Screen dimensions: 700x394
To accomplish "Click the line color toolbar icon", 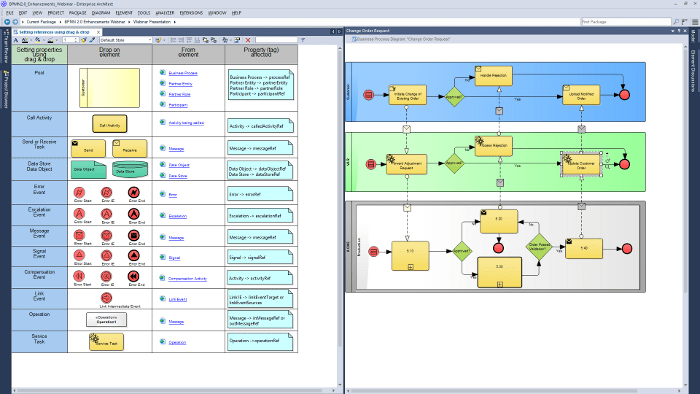I will 50,40.
